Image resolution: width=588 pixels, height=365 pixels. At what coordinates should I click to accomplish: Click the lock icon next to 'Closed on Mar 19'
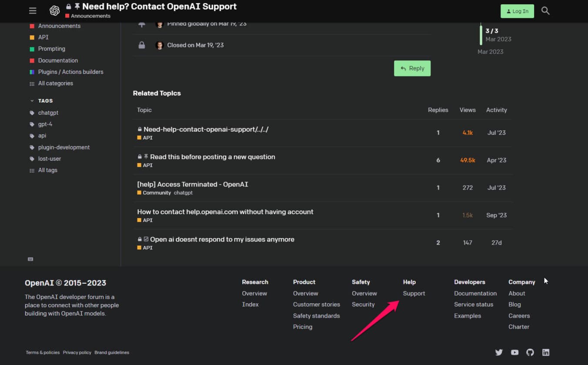coord(142,45)
